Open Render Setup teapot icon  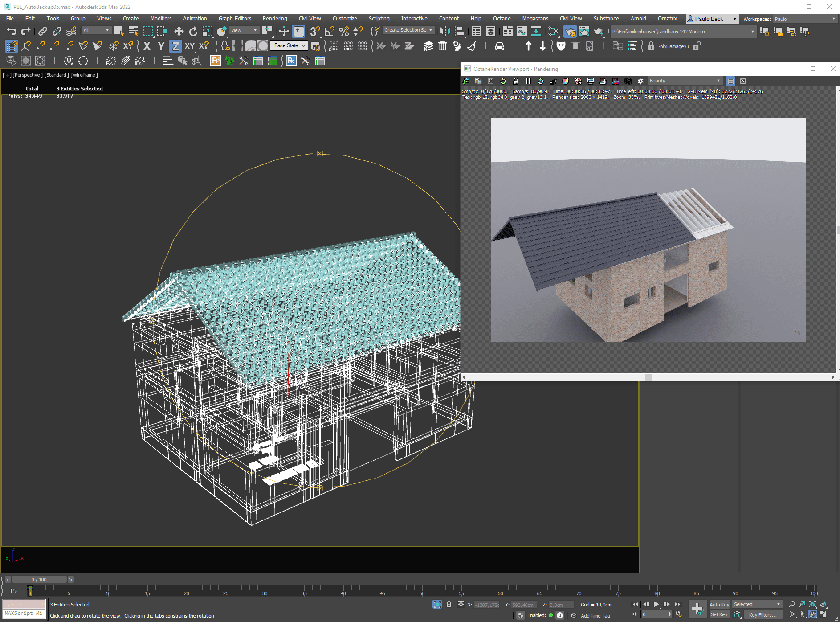point(570,31)
